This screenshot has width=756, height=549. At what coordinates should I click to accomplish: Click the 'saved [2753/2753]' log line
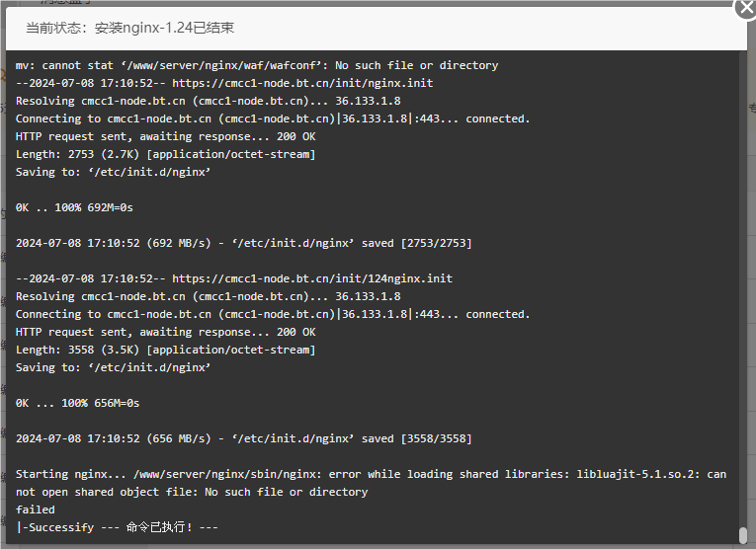pyautogui.click(x=243, y=243)
